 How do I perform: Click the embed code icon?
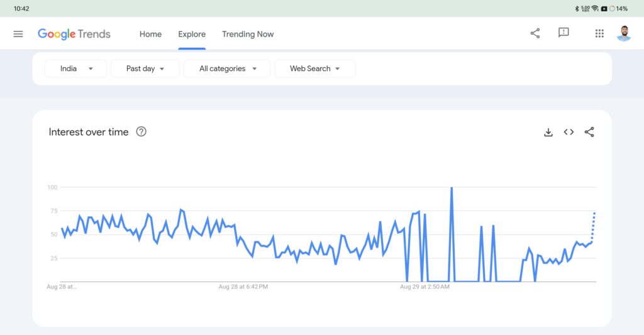point(569,132)
